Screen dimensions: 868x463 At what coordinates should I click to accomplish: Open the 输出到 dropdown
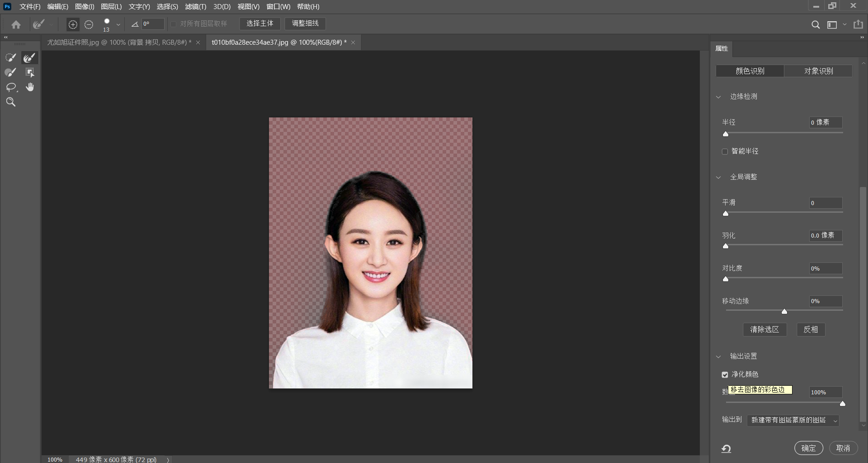(793, 421)
